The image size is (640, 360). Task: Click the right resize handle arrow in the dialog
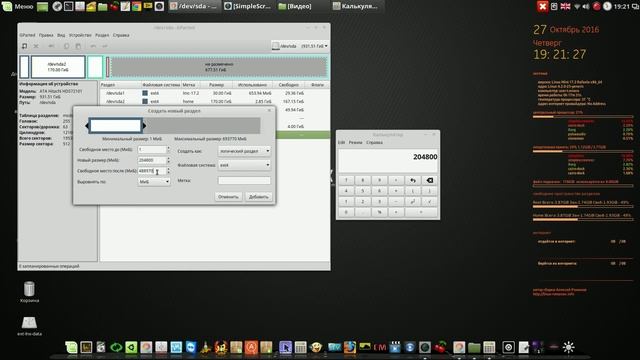[x=144, y=126]
